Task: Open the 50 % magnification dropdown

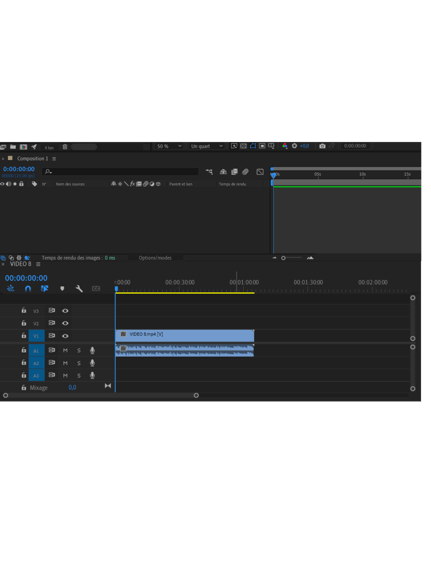Action: pos(169,146)
